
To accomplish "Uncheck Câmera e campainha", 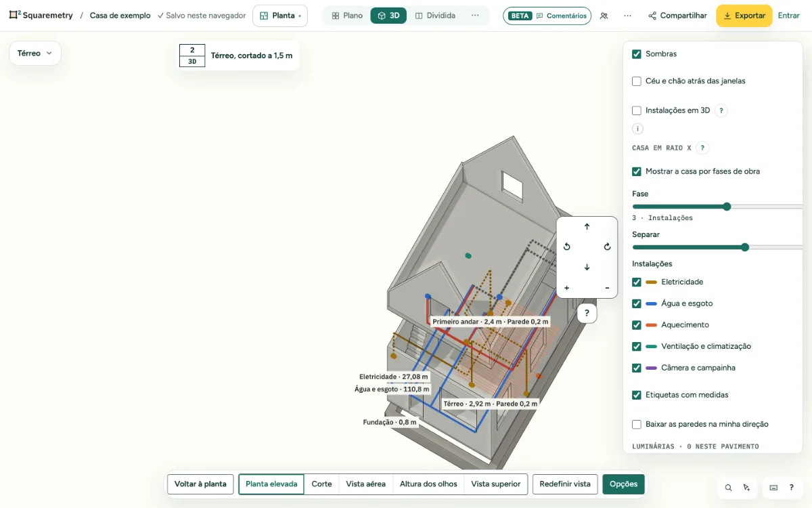I will pyautogui.click(x=637, y=368).
